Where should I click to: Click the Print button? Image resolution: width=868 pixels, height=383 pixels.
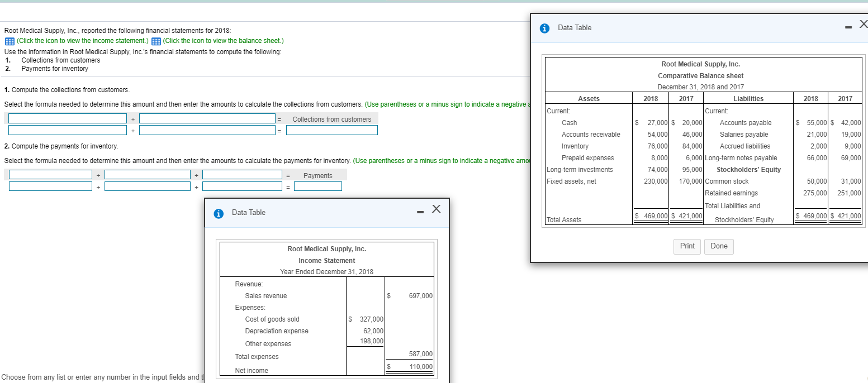click(x=687, y=246)
